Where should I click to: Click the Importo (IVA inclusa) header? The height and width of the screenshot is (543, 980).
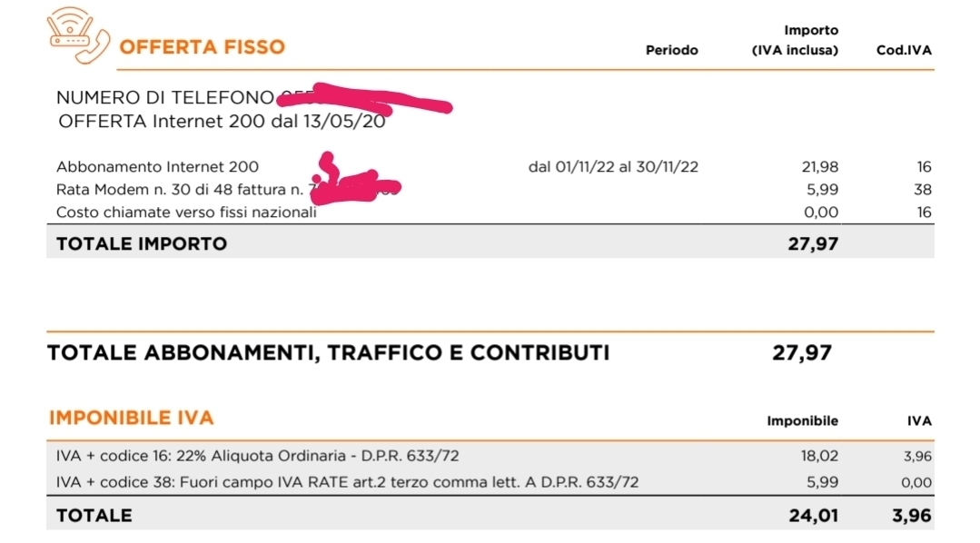(795, 40)
